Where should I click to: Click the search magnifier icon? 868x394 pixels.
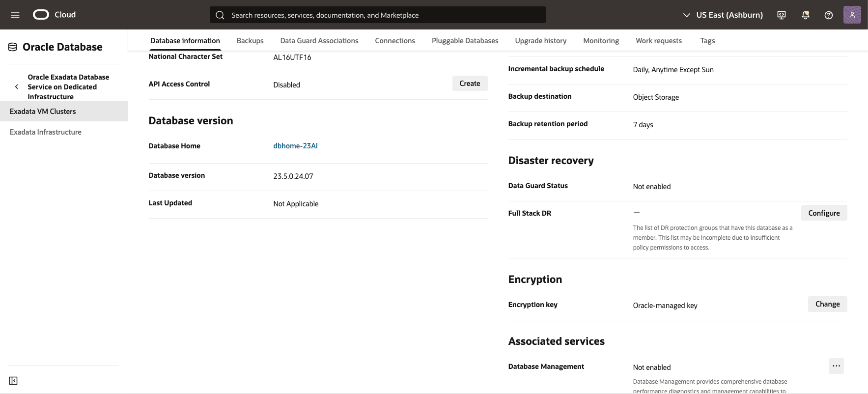coord(220,15)
